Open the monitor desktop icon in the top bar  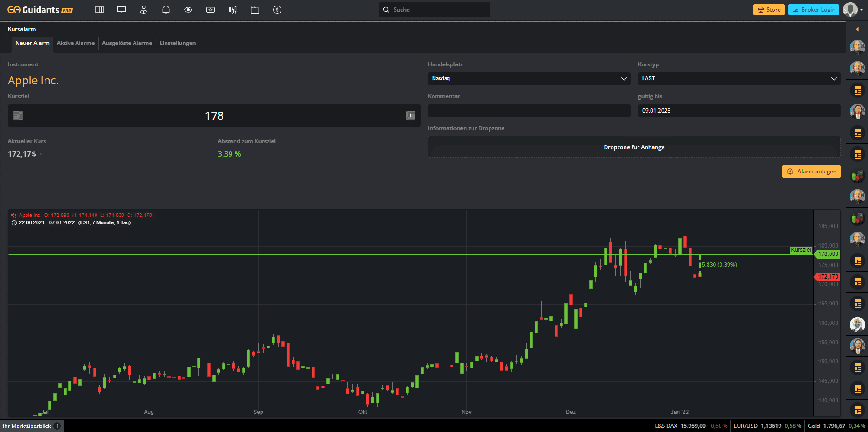click(x=121, y=10)
